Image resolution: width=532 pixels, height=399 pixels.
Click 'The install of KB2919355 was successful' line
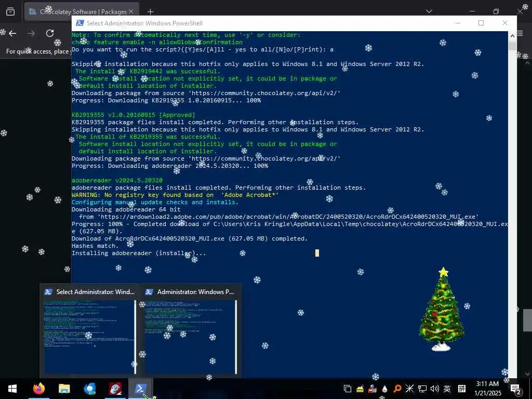pos(148,137)
